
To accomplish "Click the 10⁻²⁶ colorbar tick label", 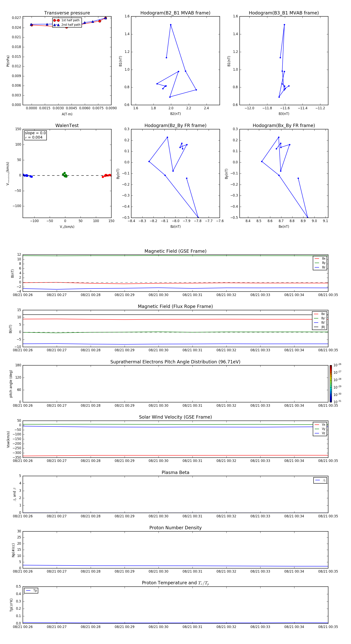I will [337, 365].
